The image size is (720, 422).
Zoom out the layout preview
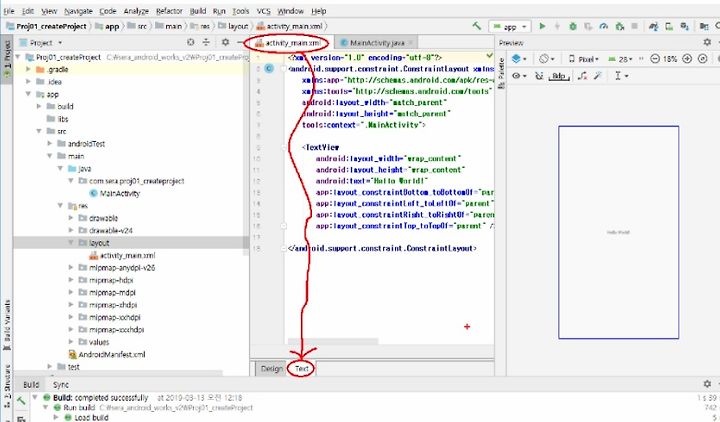pyautogui.click(x=655, y=59)
